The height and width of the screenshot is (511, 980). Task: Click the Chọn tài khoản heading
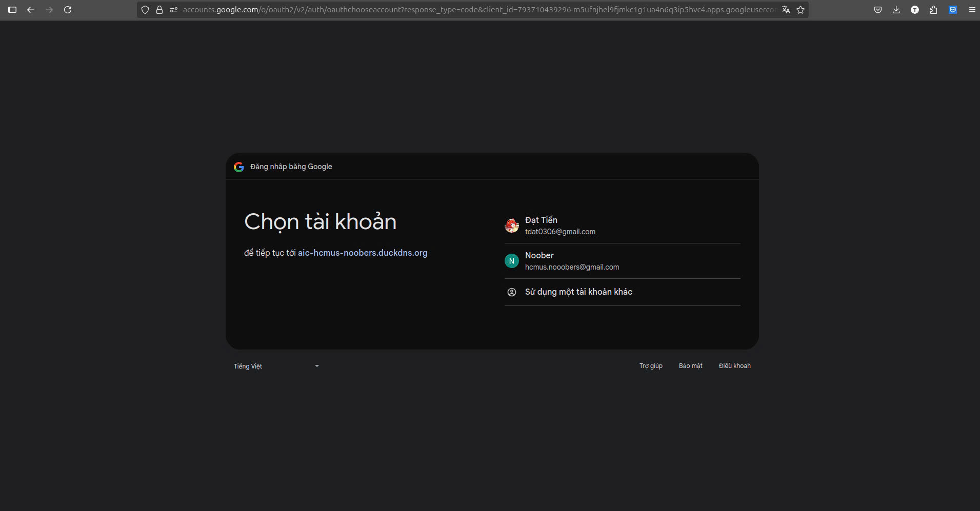321,222
